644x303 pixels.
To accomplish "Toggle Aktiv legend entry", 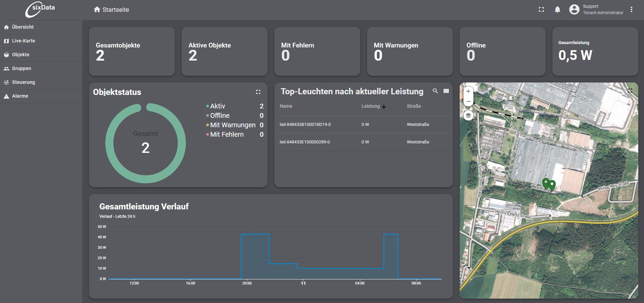I will coord(235,106).
